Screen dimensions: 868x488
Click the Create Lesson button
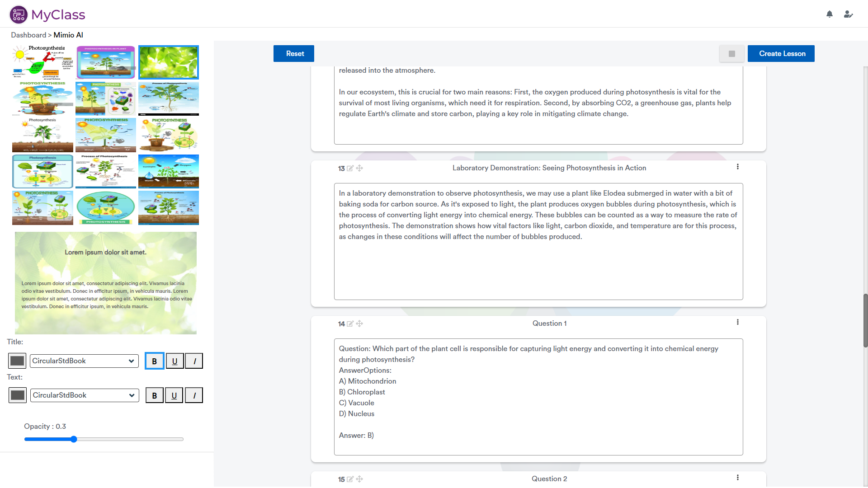coord(782,53)
